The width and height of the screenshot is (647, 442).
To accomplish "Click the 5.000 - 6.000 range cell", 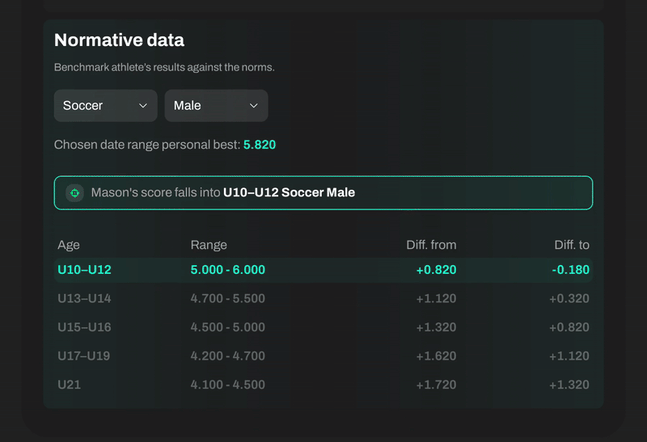I will pos(227,270).
